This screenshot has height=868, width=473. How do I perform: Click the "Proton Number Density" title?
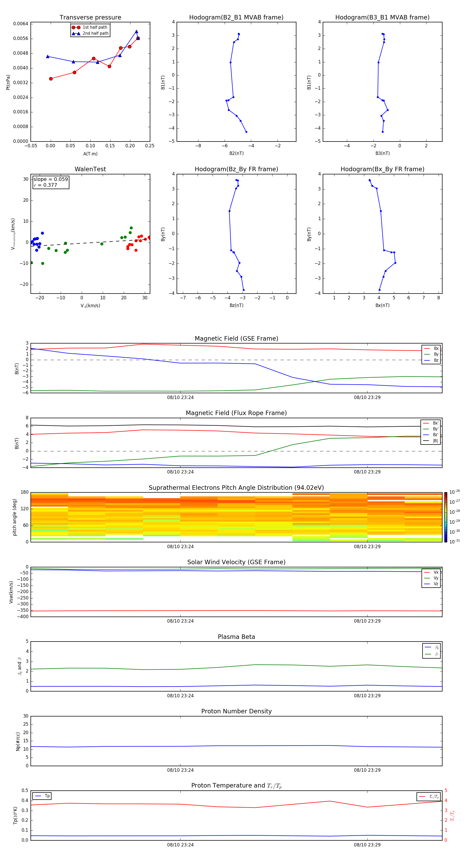click(x=236, y=711)
